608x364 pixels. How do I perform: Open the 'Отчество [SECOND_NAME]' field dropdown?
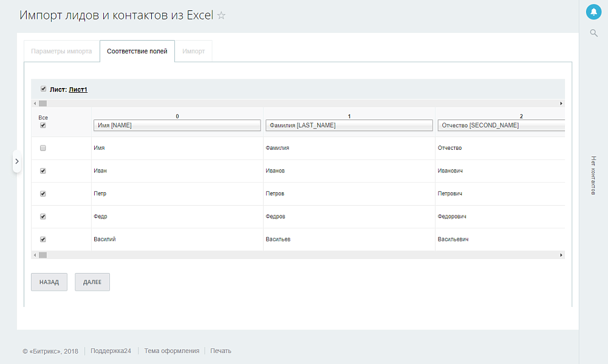click(502, 125)
